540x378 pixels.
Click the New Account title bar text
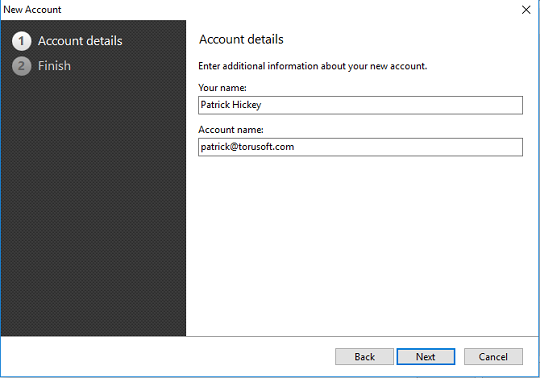[32, 10]
